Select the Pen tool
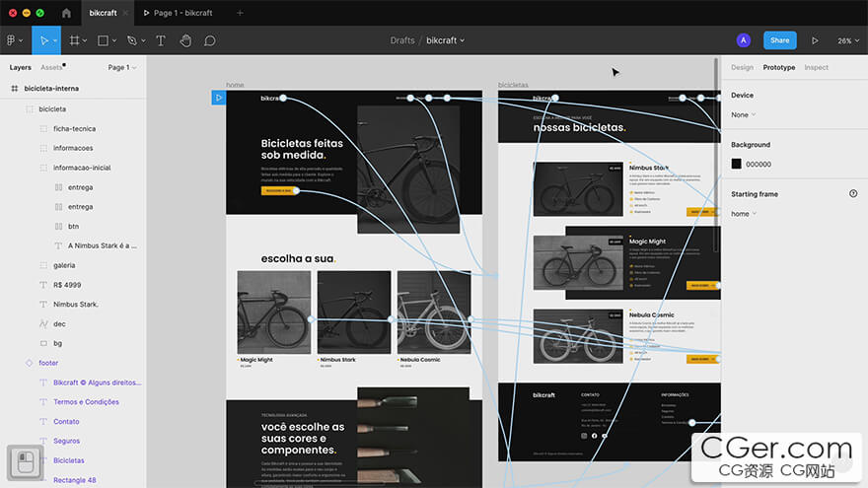868x488 pixels. [x=132, y=40]
